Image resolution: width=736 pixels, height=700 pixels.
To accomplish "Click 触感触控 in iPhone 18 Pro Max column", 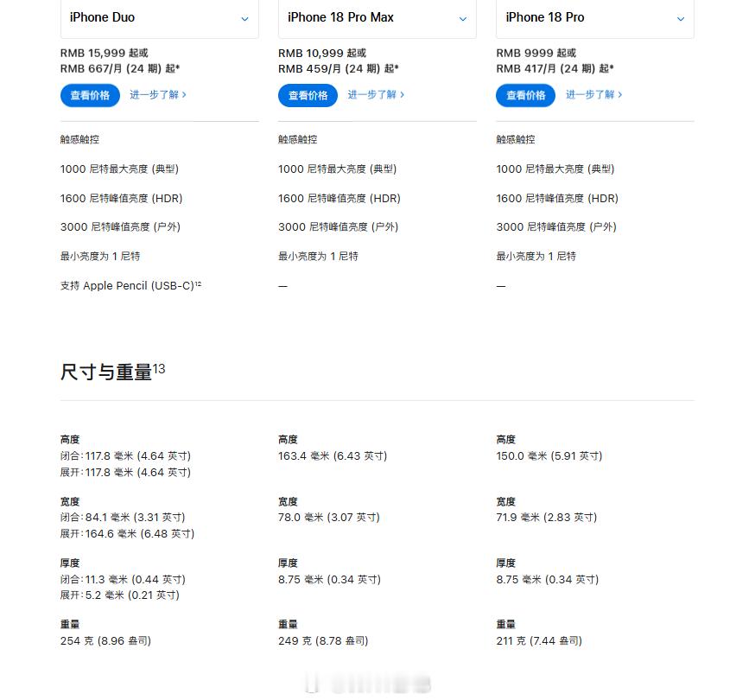I will click(297, 139).
